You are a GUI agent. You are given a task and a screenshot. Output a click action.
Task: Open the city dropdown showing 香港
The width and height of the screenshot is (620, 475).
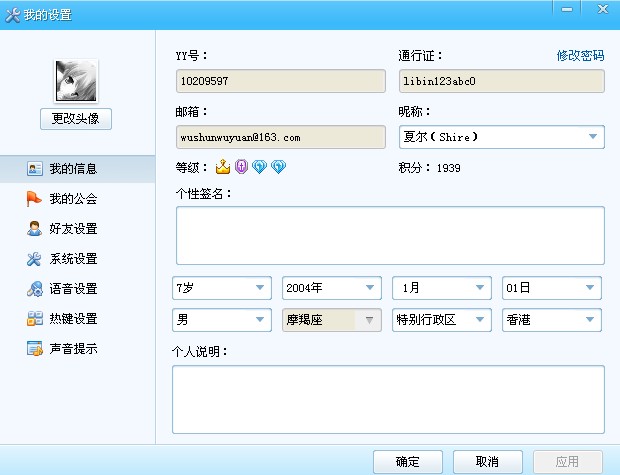tap(552, 320)
